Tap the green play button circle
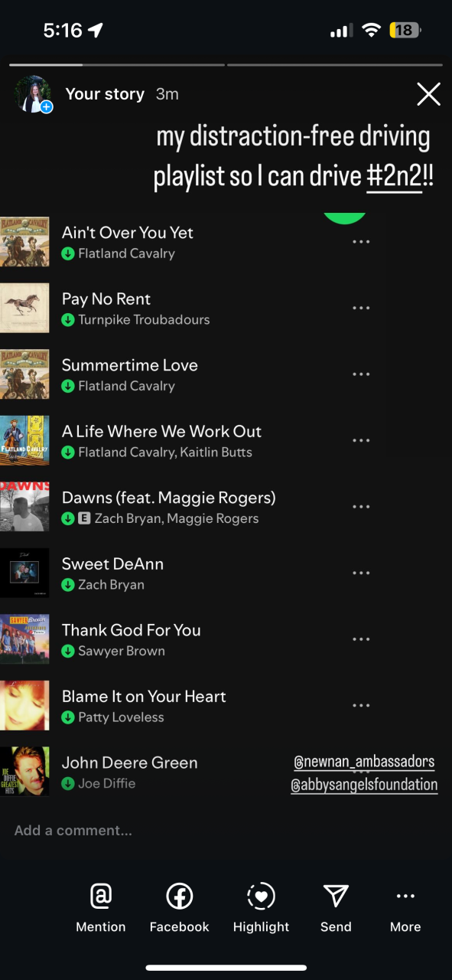The height and width of the screenshot is (980, 452). tap(345, 217)
